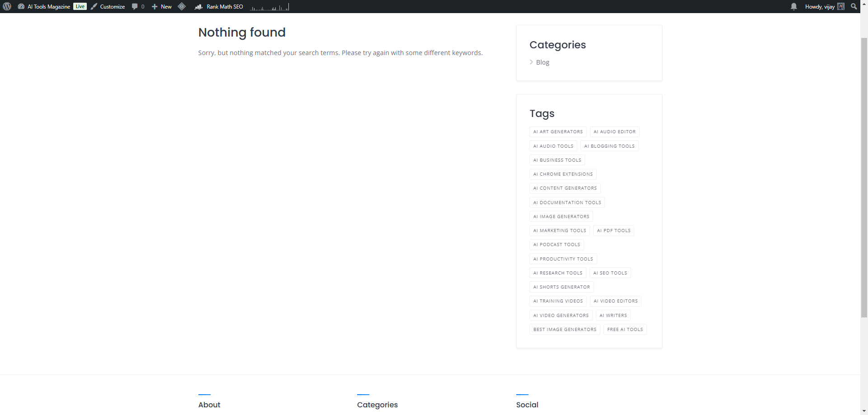This screenshot has width=868, height=415.
Task: Open the site stats sparkline graph
Action: (x=269, y=6)
